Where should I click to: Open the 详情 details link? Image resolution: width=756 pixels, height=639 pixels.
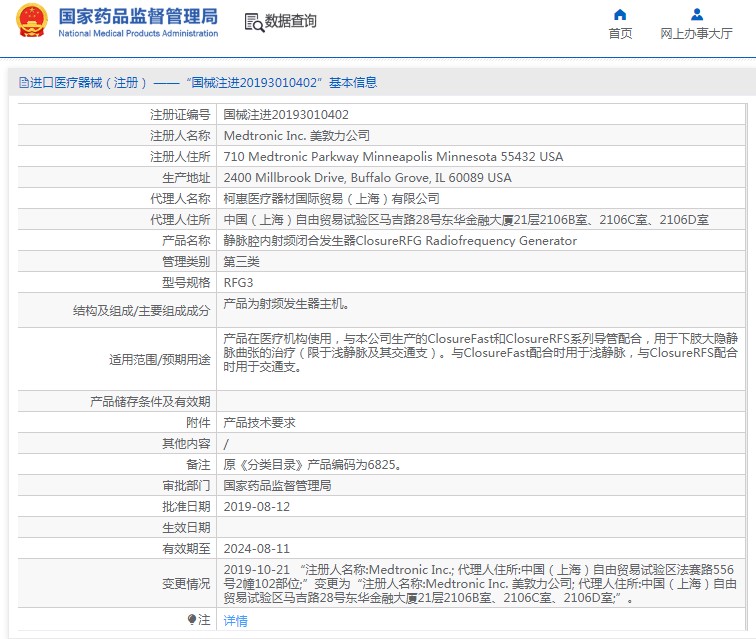(x=235, y=621)
